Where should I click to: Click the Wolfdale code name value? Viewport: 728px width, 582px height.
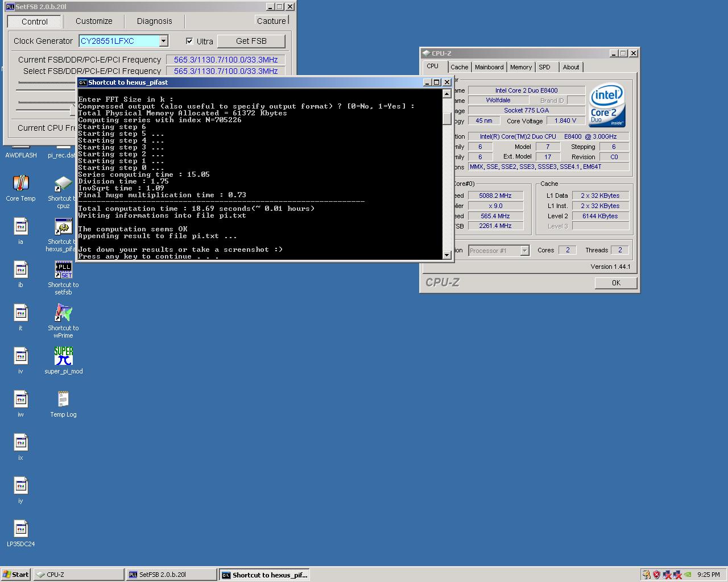(x=498, y=100)
